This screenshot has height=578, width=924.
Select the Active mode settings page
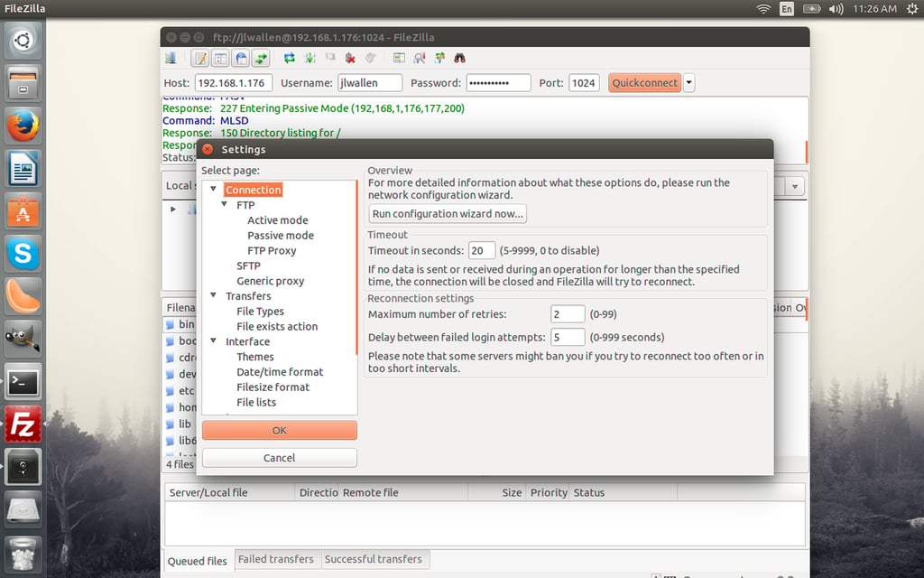278,220
